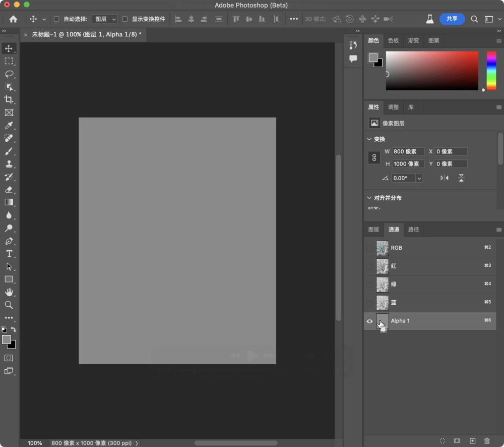Open the 自动选择 target dropdown showing 图层

[x=104, y=19]
